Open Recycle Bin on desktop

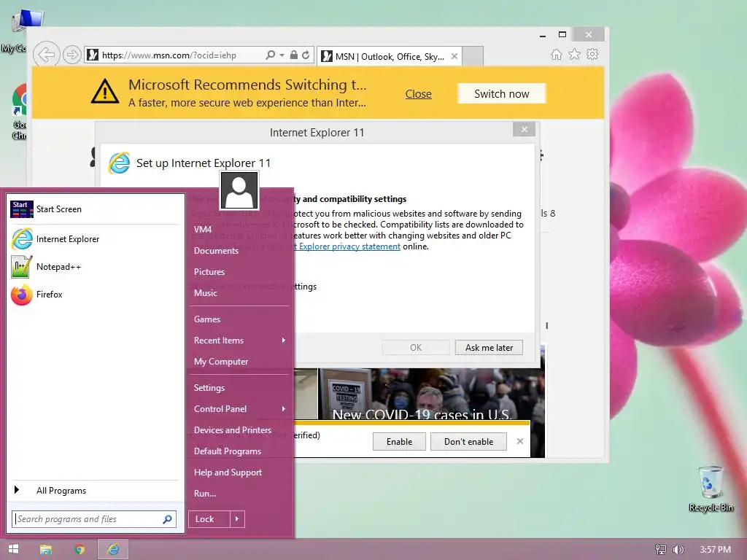pyautogui.click(x=711, y=489)
